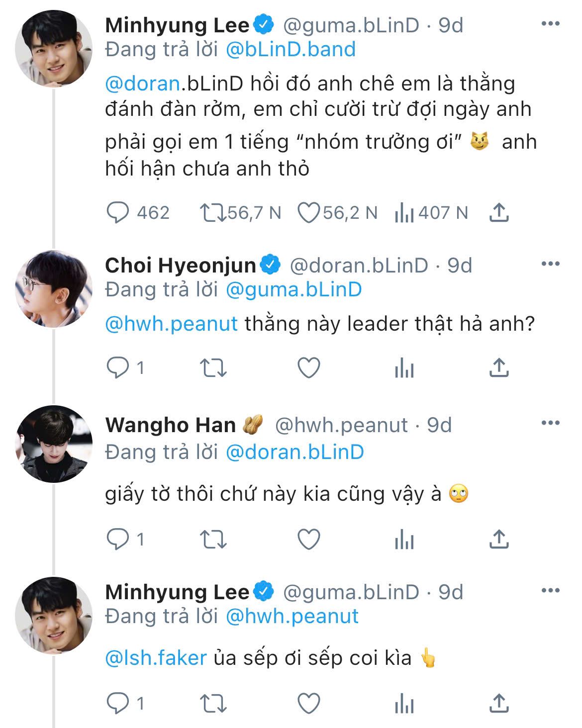This screenshot has width=582, height=728.
Task: Reply to Wangho Han's tweet
Action: (x=118, y=540)
